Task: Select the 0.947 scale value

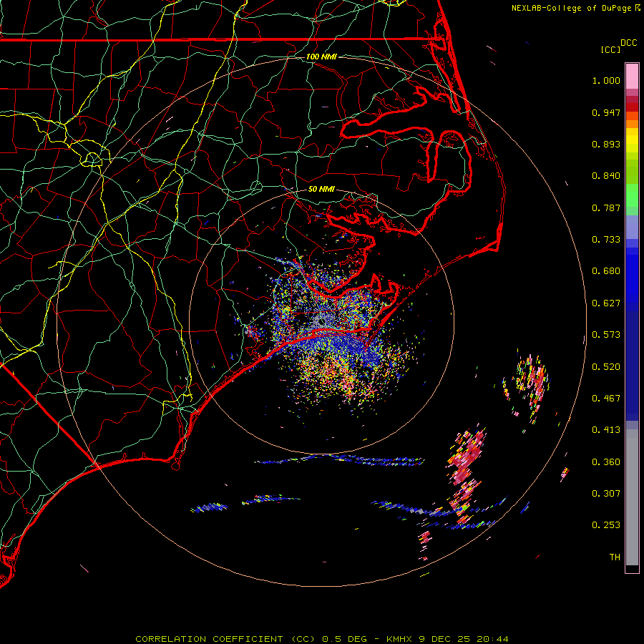Action: click(606, 112)
